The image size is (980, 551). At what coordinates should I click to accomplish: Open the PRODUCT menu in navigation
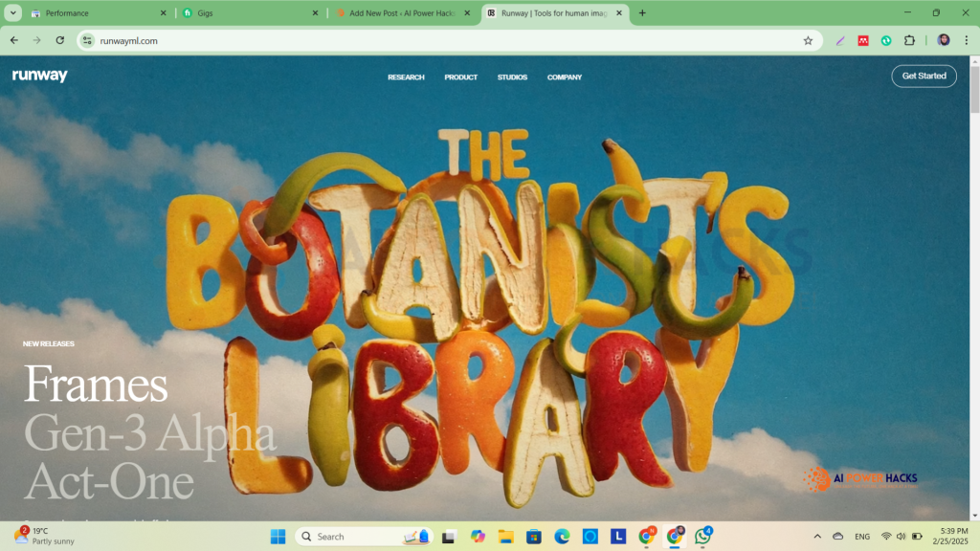[460, 77]
